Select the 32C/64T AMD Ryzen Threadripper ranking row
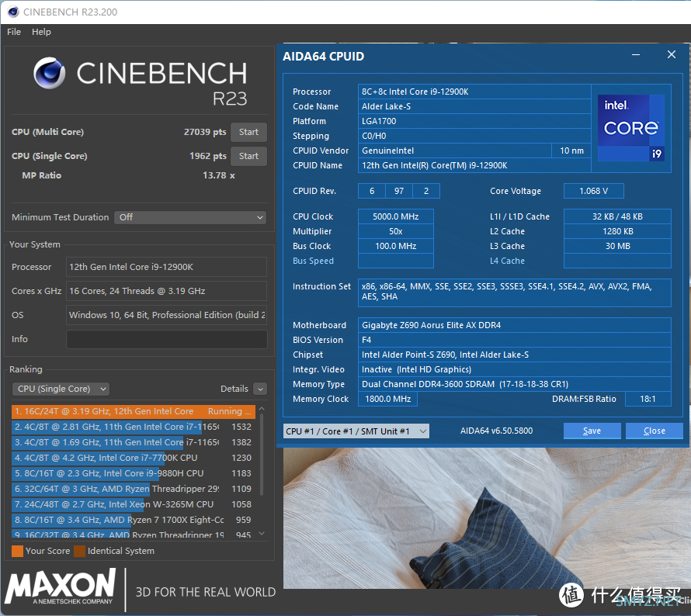 coord(133,489)
